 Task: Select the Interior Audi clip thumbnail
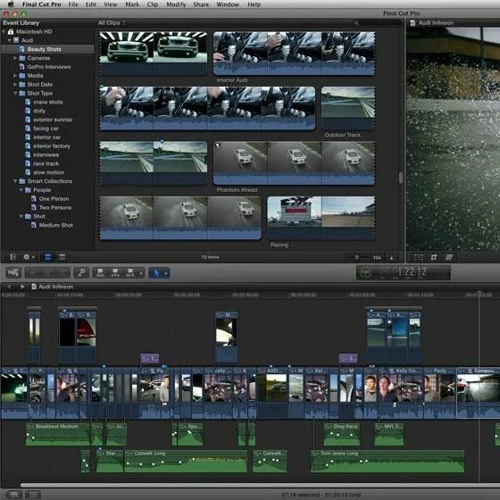click(294, 53)
